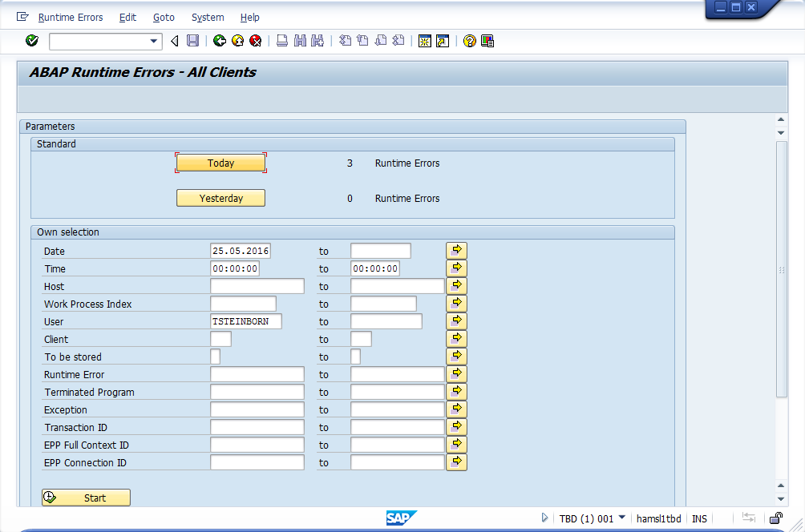
Task: Open the Goto menu
Action: tap(164, 18)
